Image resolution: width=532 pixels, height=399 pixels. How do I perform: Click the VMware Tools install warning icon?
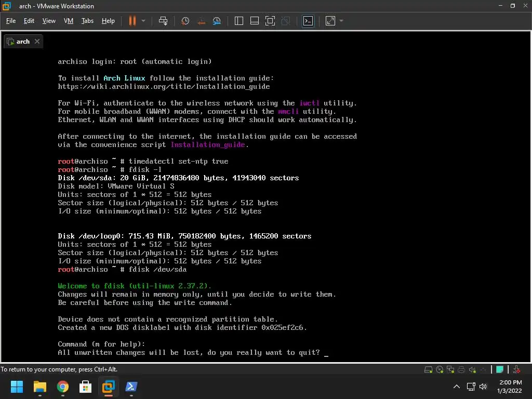click(516, 369)
